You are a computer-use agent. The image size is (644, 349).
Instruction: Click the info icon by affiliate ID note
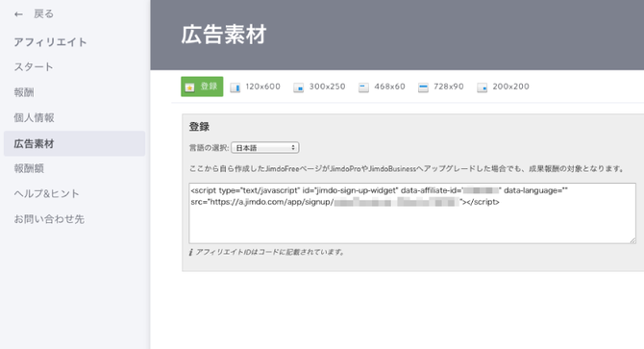[190, 252]
